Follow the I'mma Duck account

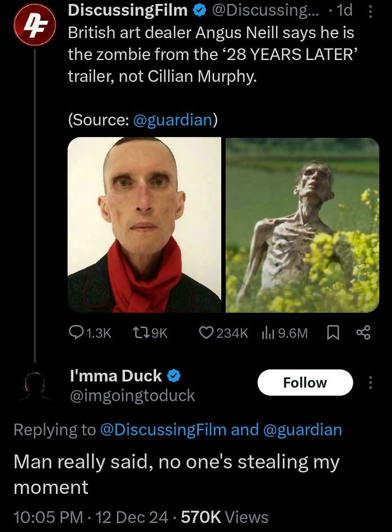[x=305, y=382]
